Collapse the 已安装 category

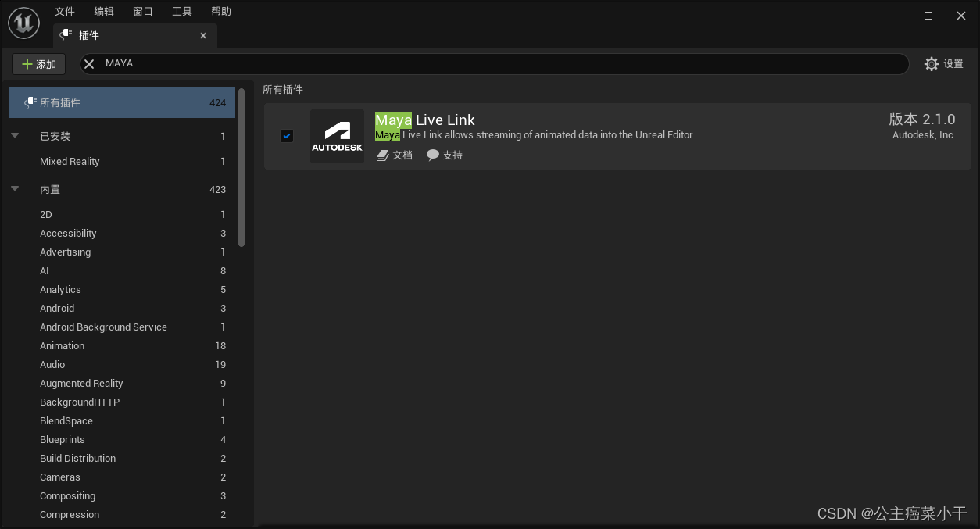(15, 136)
